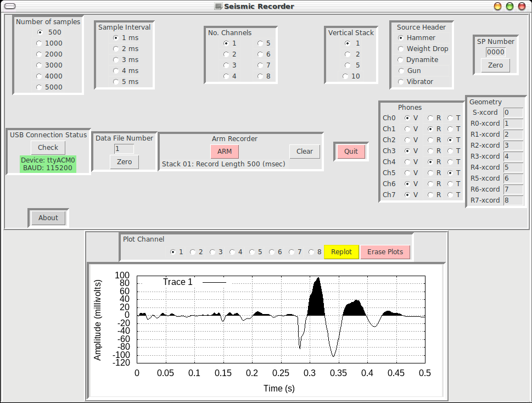
Task: Click the Data File Number field
Action: (x=124, y=148)
